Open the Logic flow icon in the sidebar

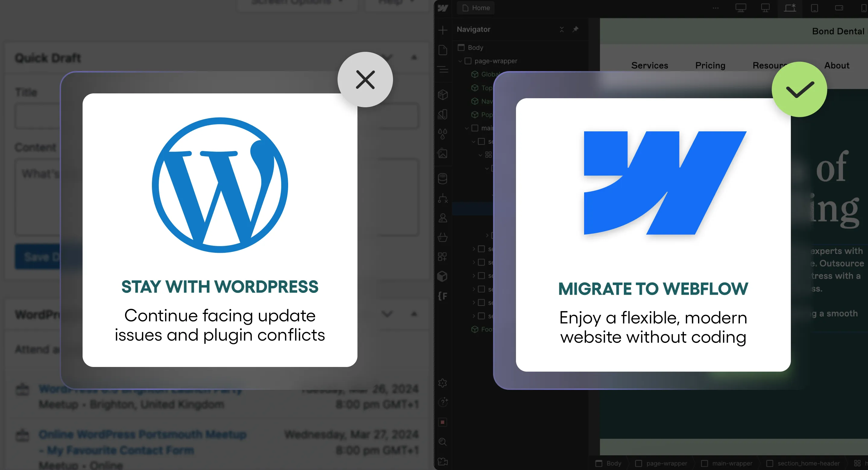(443, 199)
